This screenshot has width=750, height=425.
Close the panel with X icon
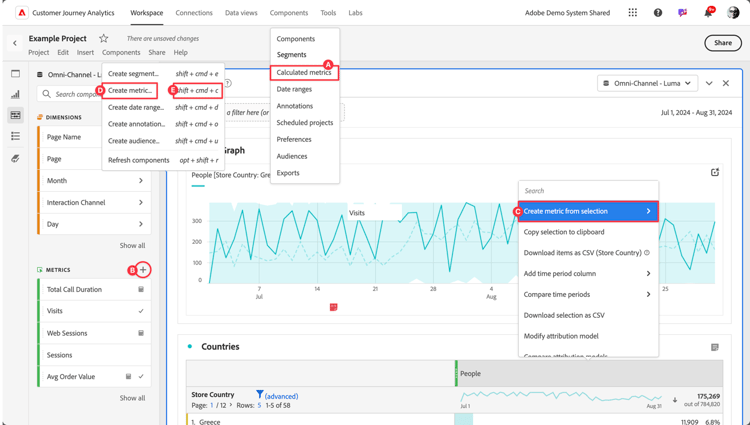point(726,83)
